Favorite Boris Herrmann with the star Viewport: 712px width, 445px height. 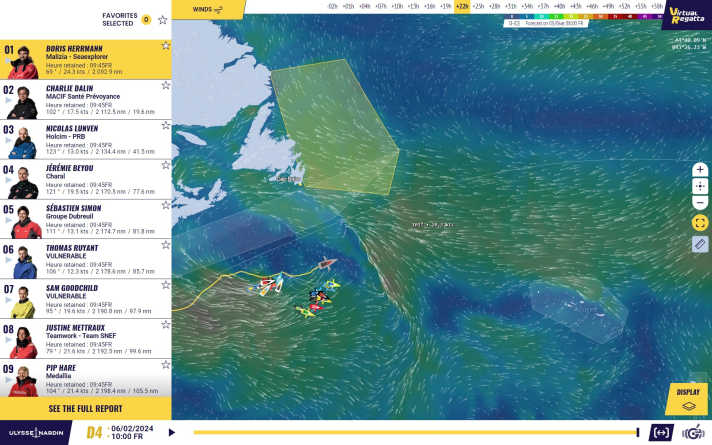(x=165, y=46)
